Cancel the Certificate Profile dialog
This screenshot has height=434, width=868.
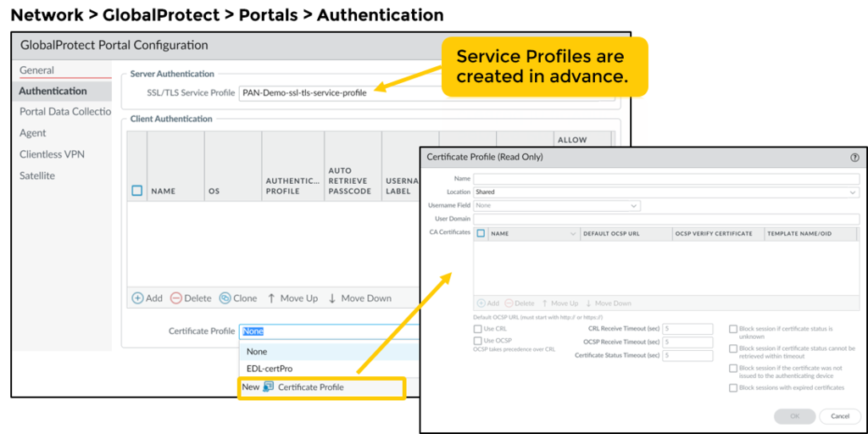coord(840,416)
